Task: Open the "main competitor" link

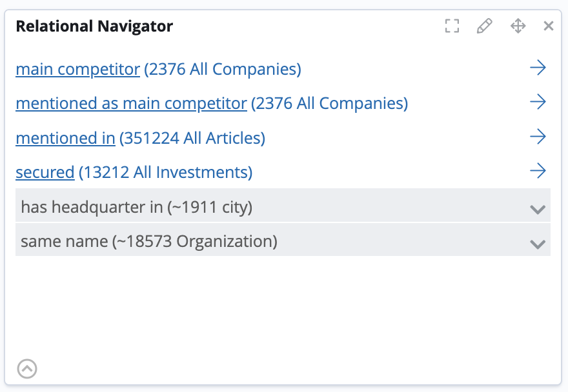Action: 77,69
